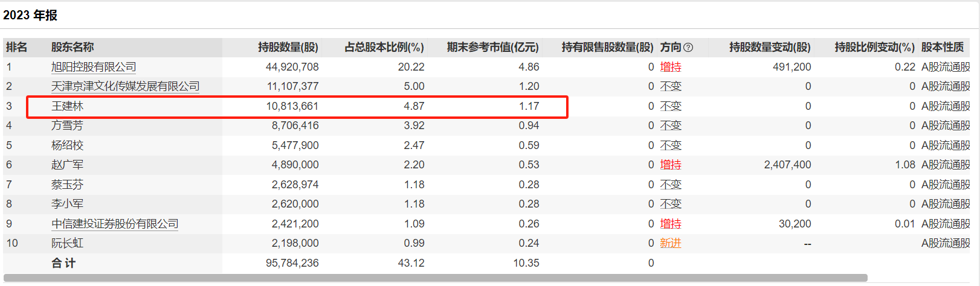Click the 股本性质 column header

click(x=942, y=47)
